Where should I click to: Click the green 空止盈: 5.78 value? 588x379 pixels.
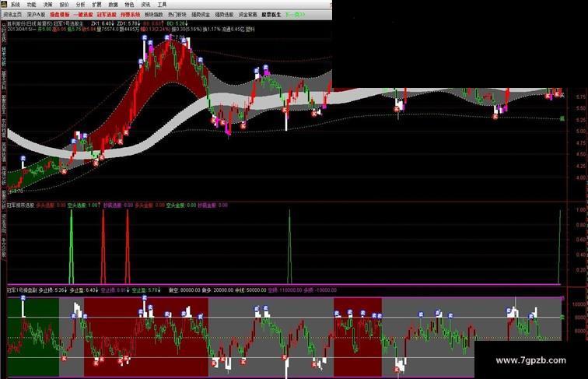coord(147,290)
